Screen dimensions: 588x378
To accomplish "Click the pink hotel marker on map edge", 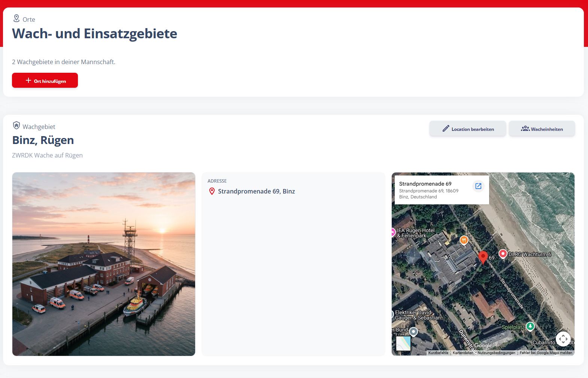I will pos(393,232).
